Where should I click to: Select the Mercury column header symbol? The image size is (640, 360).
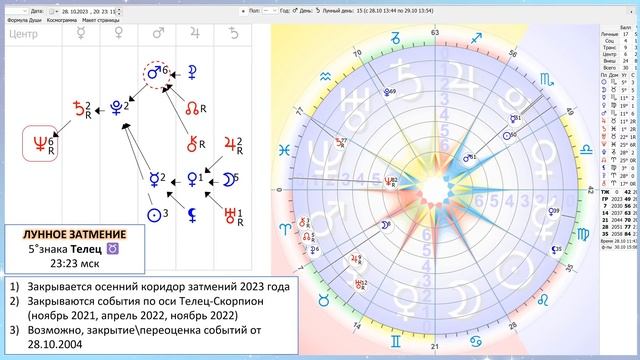[x=81, y=33]
